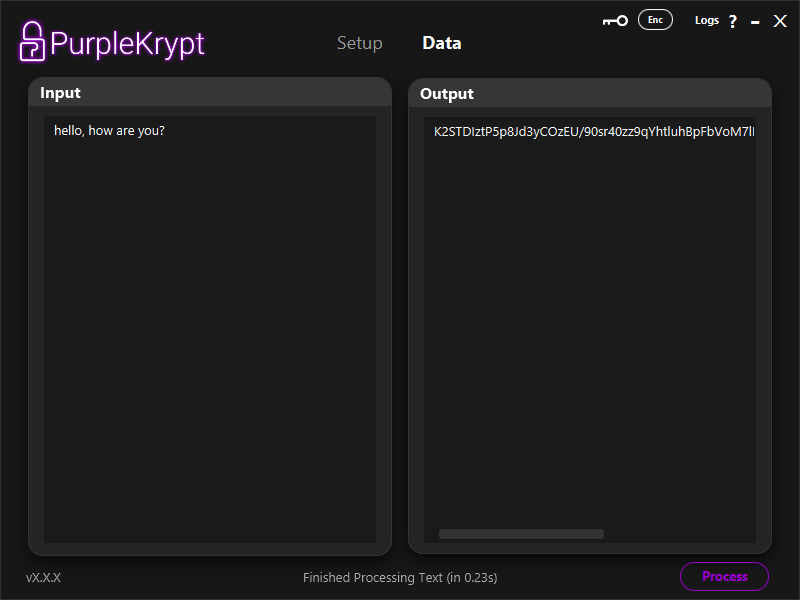Click the PurpleKrypt title text
This screenshot has height=600, width=800.
point(127,43)
